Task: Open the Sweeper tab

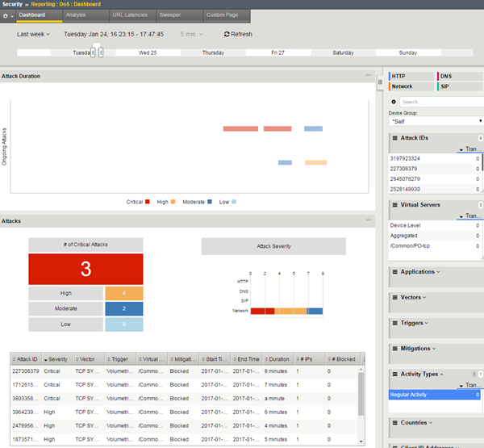Action: (170, 15)
